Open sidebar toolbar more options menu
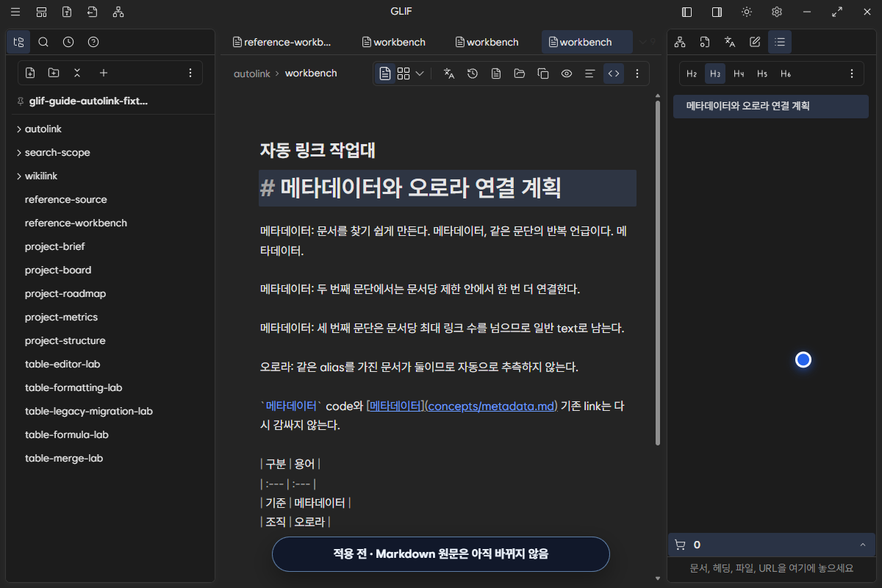The height and width of the screenshot is (588, 882). pyautogui.click(x=190, y=73)
